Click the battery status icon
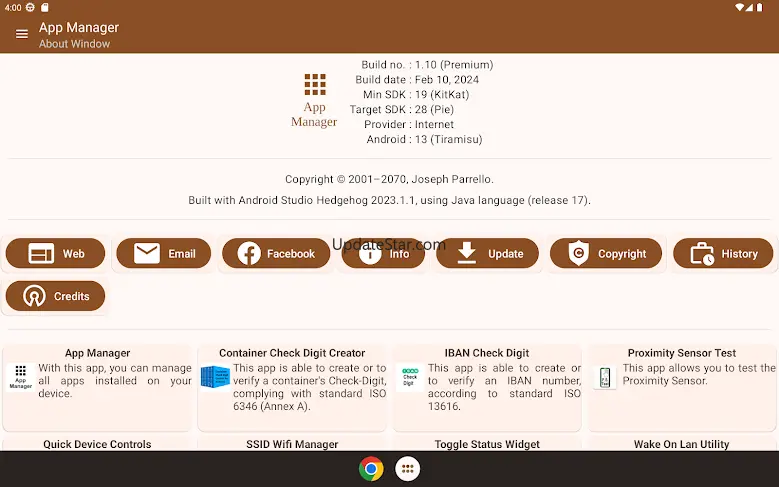Viewport: 779px width, 487px height. (760, 7)
